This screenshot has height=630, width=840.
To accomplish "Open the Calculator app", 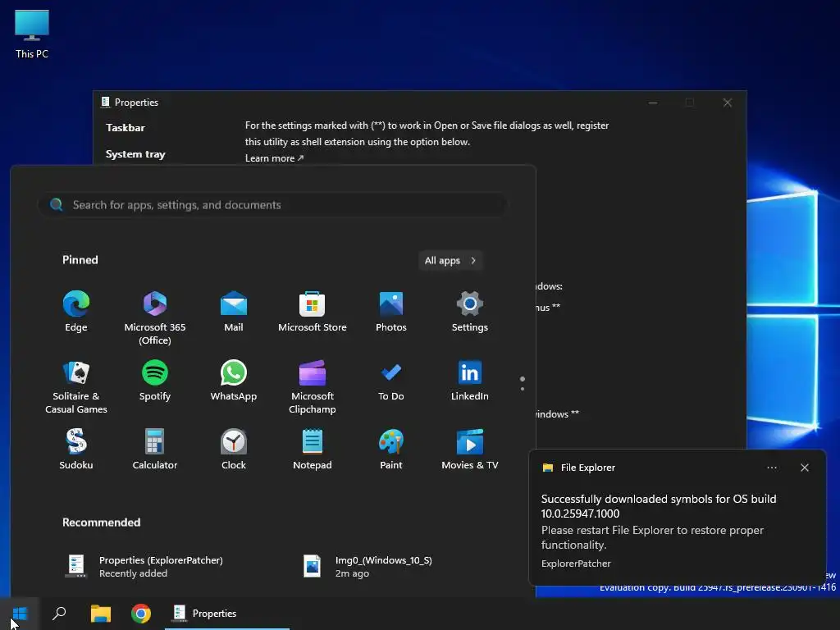I will tap(155, 450).
